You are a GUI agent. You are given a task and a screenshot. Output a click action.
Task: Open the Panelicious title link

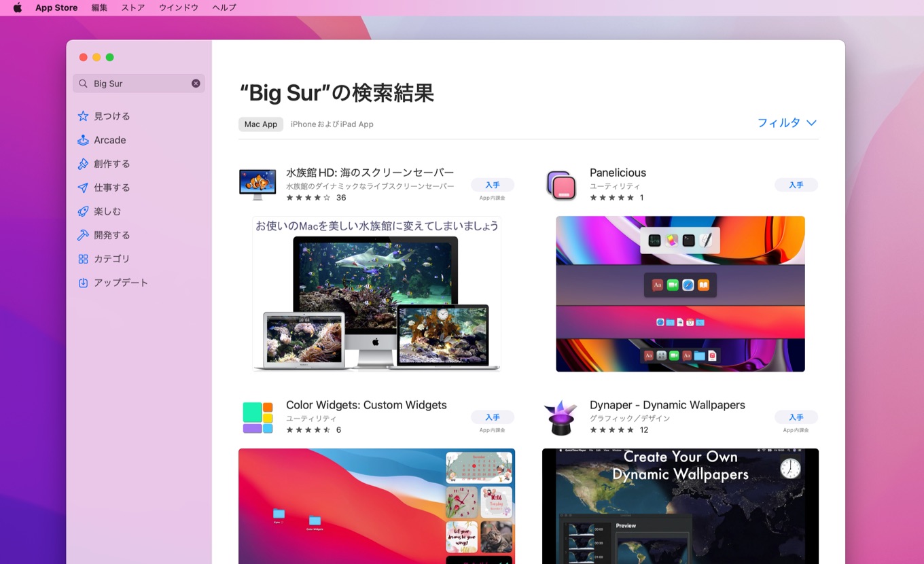[x=618, y=173]
